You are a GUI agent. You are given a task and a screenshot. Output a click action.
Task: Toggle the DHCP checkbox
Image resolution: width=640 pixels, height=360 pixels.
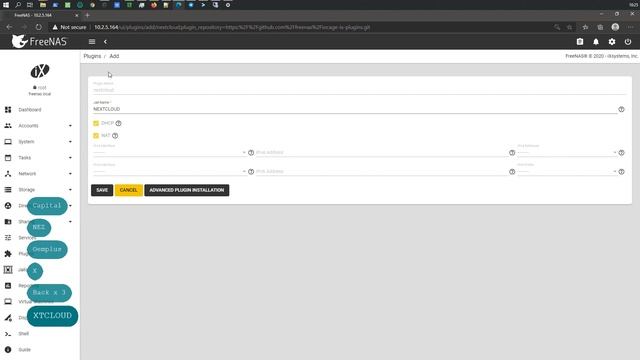pos(96,123)
